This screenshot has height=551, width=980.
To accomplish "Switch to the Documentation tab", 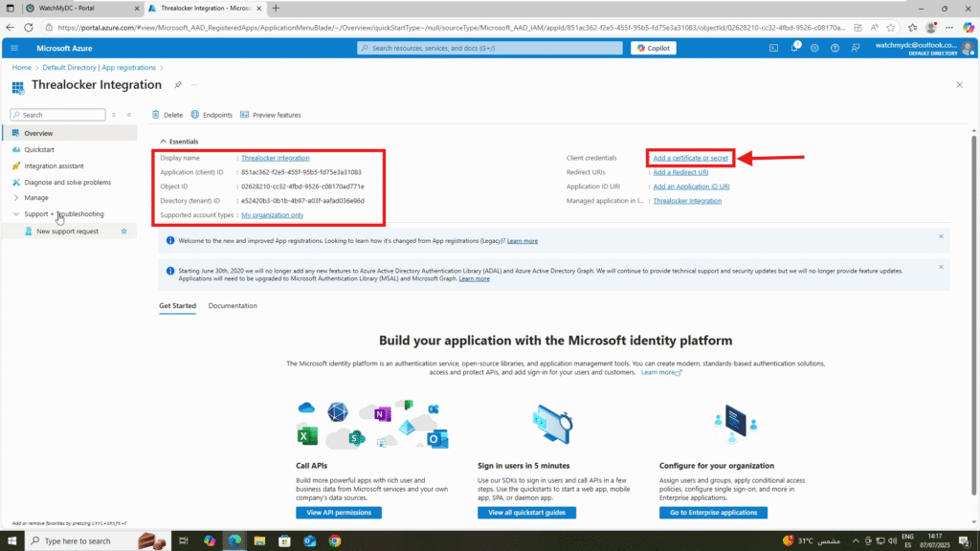I will coord(233,306).
